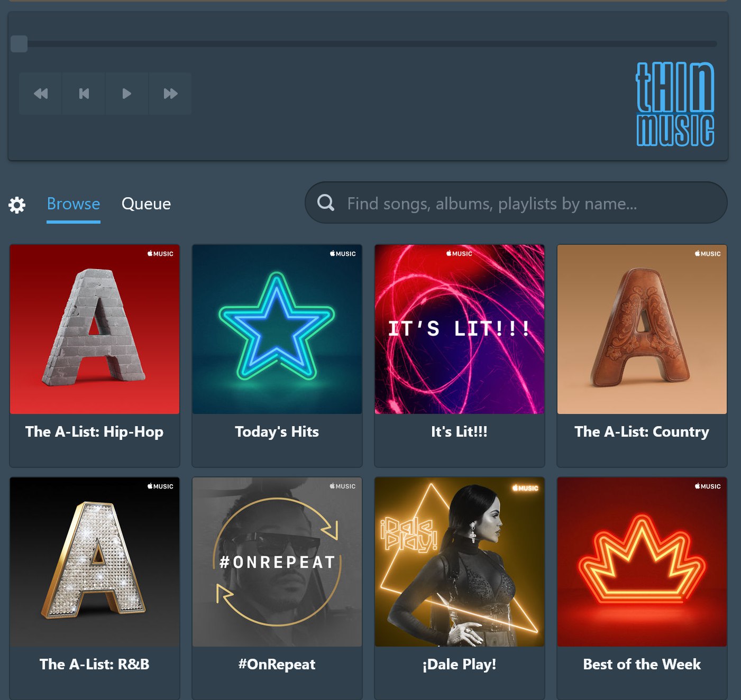Click the "Best of the Week" title text

[x=642, y=665]
